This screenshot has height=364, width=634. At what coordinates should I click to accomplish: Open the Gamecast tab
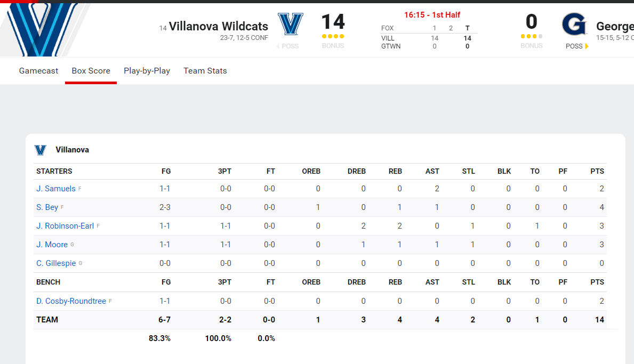tap(38, 71)
